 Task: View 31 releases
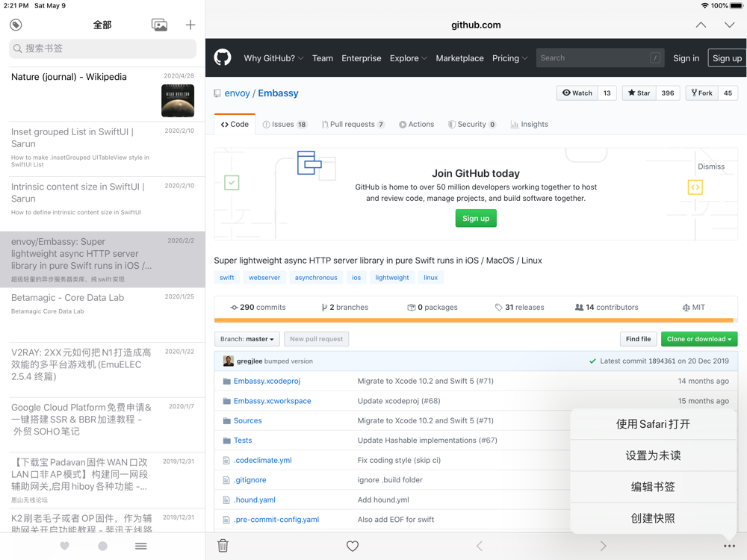click(519, 307)
